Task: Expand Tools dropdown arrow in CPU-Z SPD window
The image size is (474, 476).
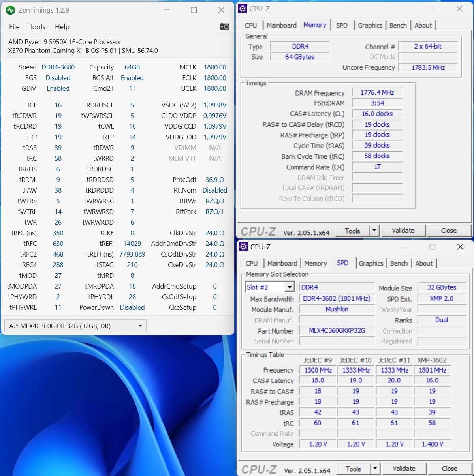Action: tap(375, 469)
